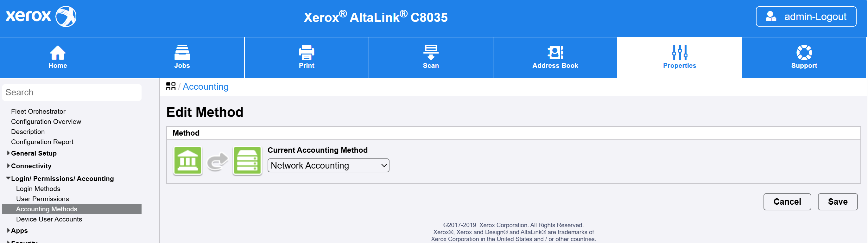Open Login Methods in sidebar
868x243 pixels.
(x=38, y=189)
